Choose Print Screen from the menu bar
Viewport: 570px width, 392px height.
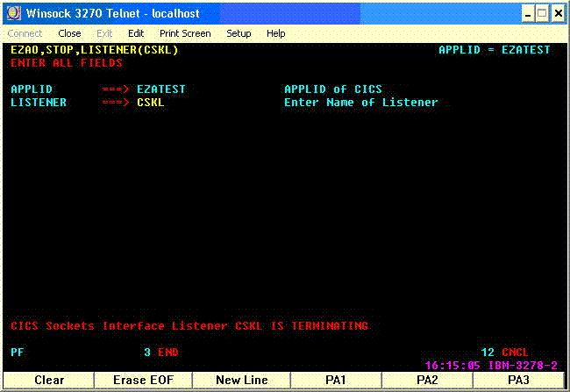185,33
